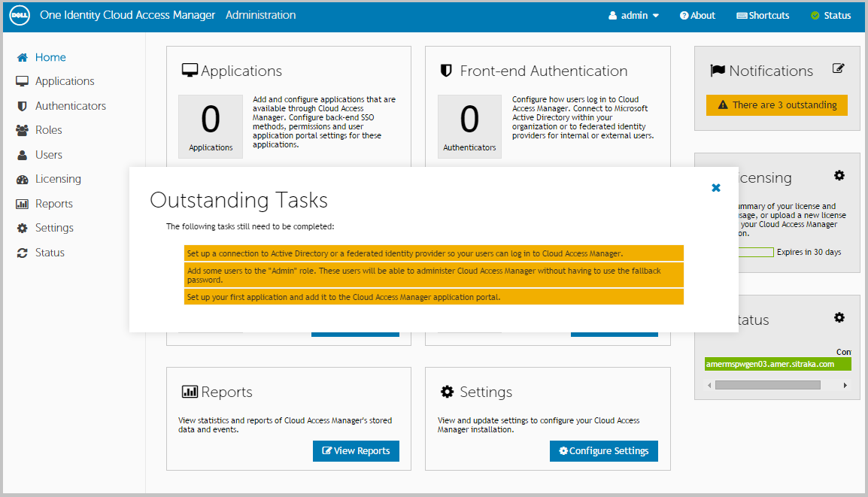Image resolution: width=868 pixels, height=497 pixels.
Task: Click the sidebar Status refresh icon
Action: point(23,253)
